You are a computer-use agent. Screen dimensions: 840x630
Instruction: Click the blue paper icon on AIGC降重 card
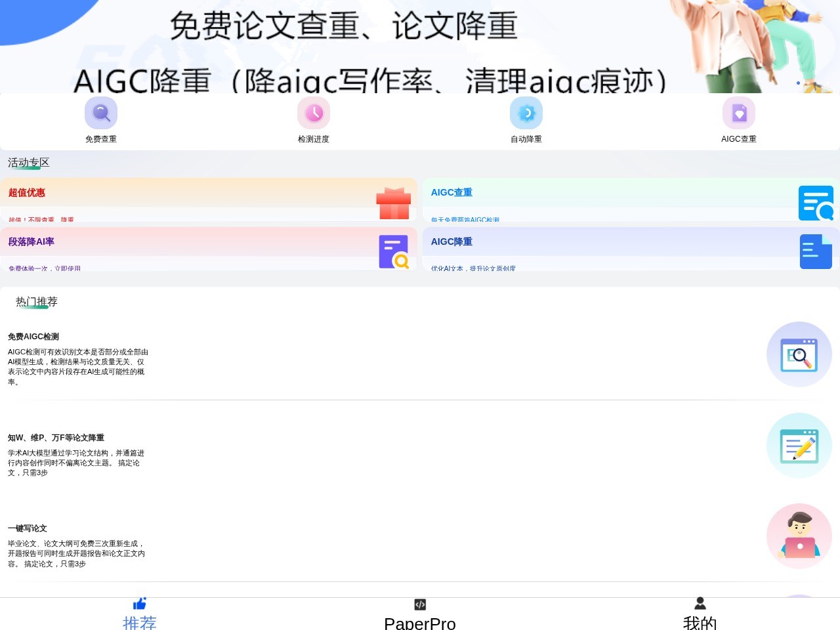(x=816, y=251)
